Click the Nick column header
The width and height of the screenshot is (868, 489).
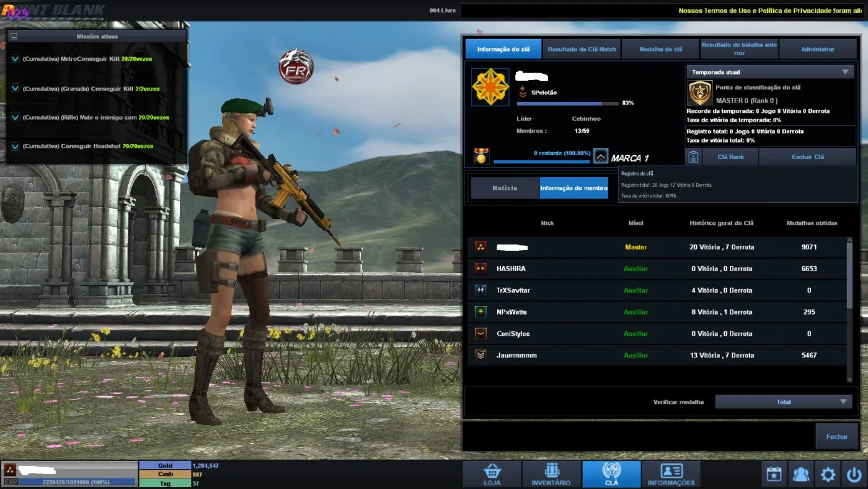(547, 223)
